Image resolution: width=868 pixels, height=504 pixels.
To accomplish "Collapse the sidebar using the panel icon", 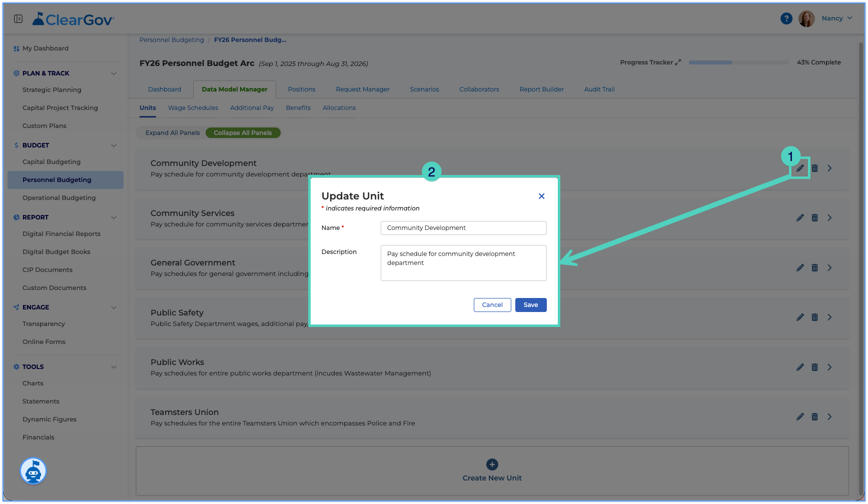I will (19, 19).
